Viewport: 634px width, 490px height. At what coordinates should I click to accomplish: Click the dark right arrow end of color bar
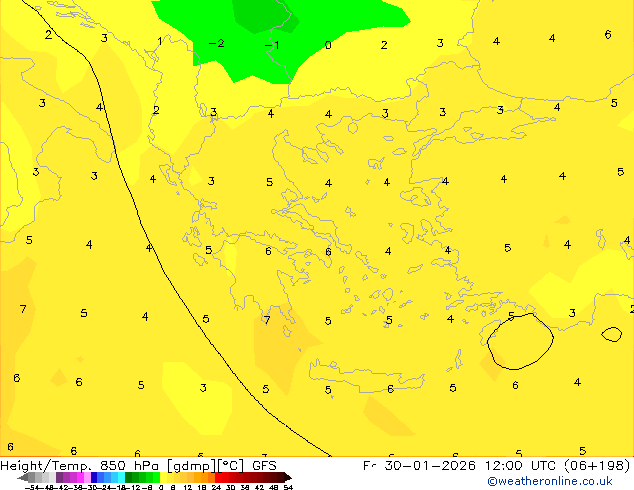tap(288, 477)
